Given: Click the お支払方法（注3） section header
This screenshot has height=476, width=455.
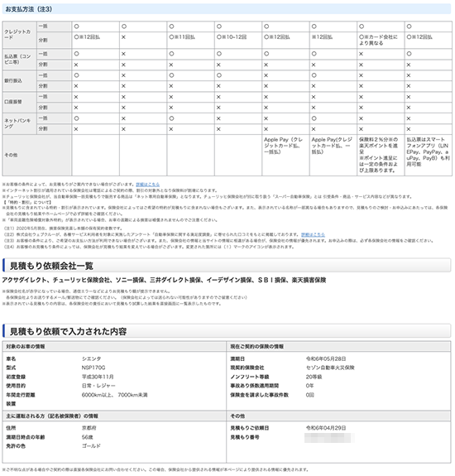Looking at the screenshot, I should tap(227, 9).
